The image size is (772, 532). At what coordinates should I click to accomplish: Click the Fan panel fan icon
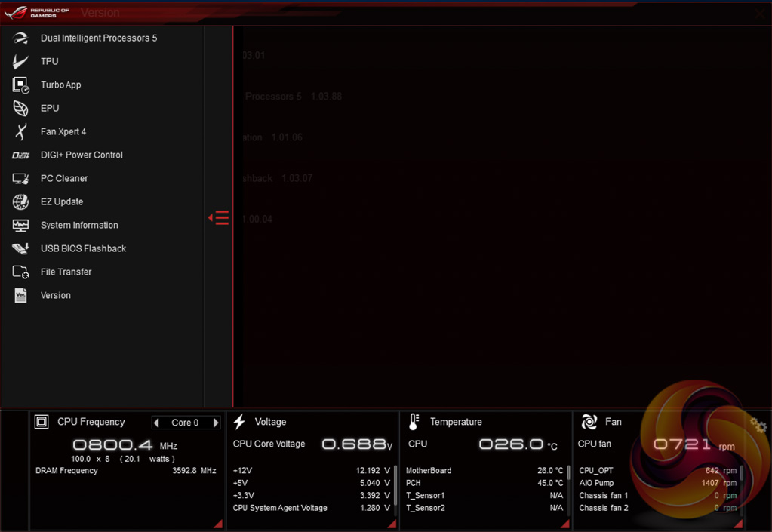pos(589,422)
